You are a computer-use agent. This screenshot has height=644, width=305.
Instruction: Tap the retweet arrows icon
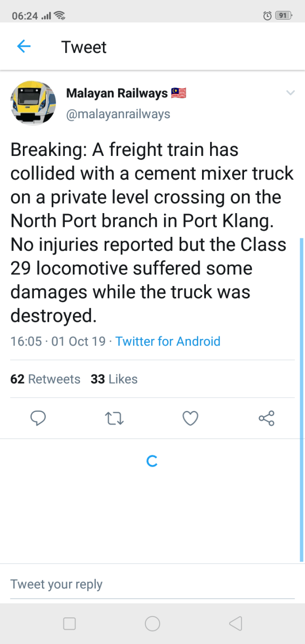click(114, 419)
